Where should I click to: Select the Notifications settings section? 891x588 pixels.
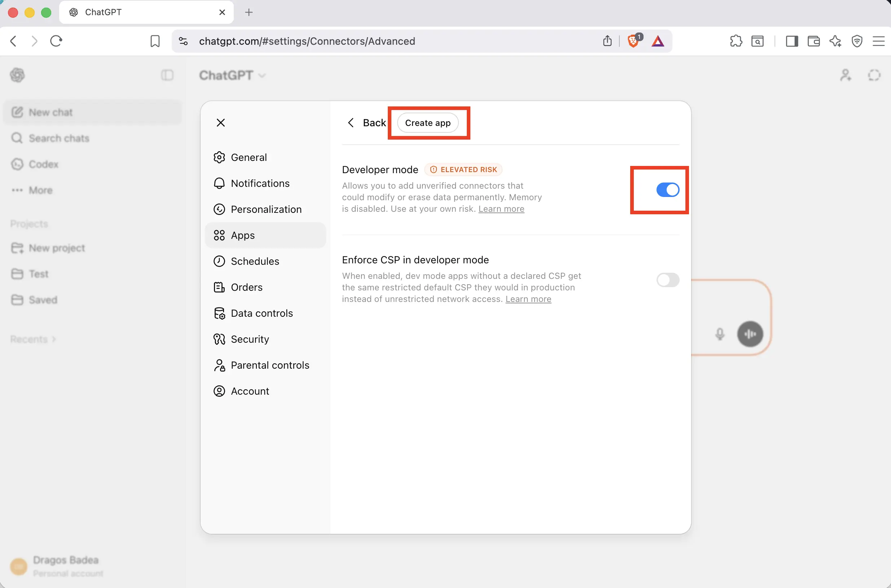coord(260,183)
